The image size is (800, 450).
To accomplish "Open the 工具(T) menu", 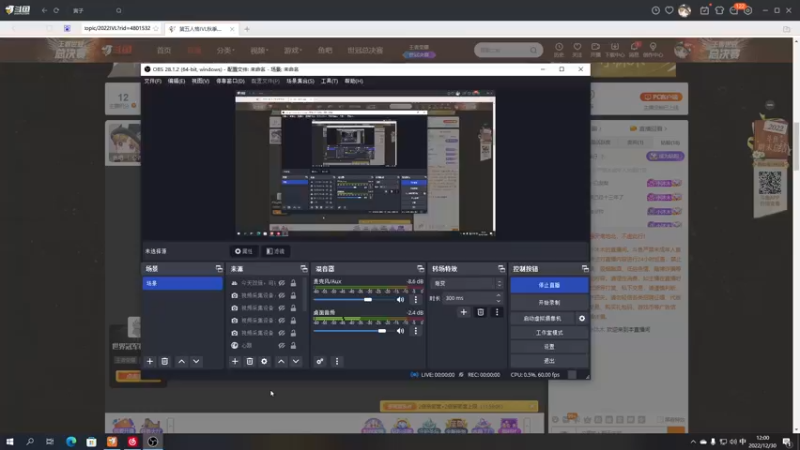I will pyautogui.click(x=329, y=81).
